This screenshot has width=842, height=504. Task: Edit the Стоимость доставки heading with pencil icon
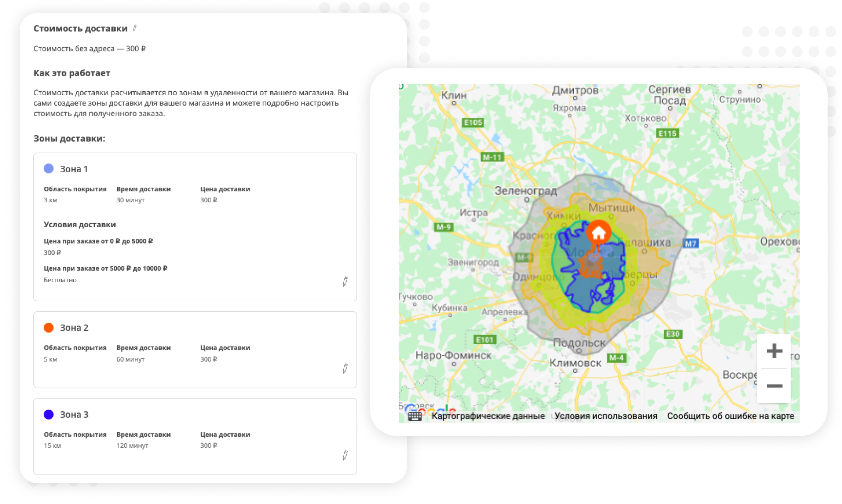click(135, 28)
